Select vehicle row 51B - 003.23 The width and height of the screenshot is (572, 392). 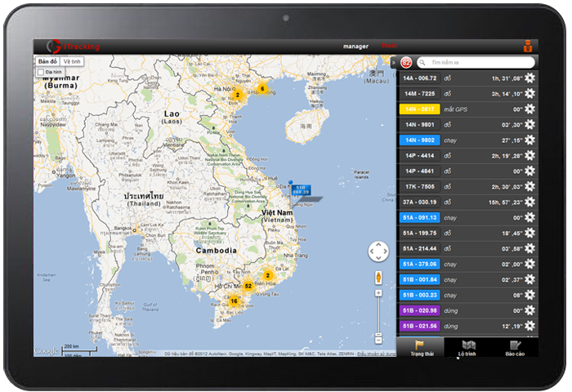click(467, 295)
